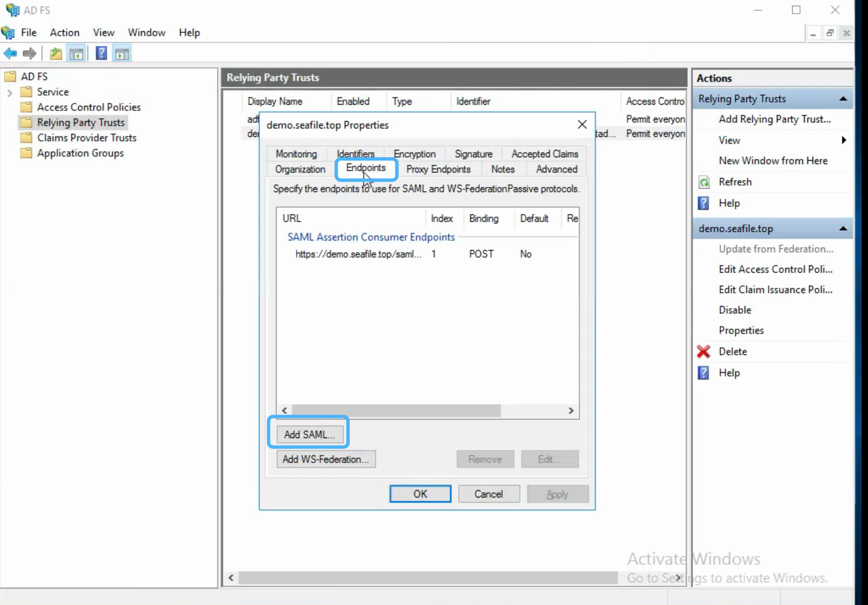
Task: Open the View submenu arrow in Actions
Action: coord(844,140)
